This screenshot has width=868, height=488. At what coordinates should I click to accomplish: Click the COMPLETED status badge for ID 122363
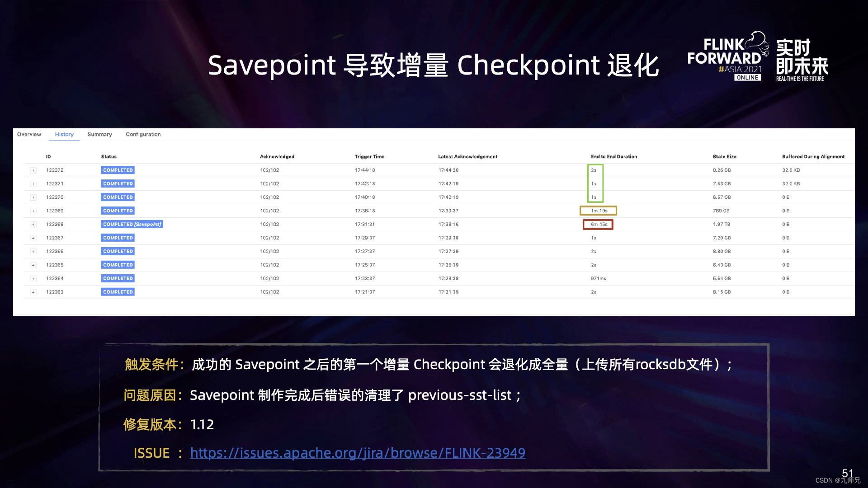coord(117,292)
